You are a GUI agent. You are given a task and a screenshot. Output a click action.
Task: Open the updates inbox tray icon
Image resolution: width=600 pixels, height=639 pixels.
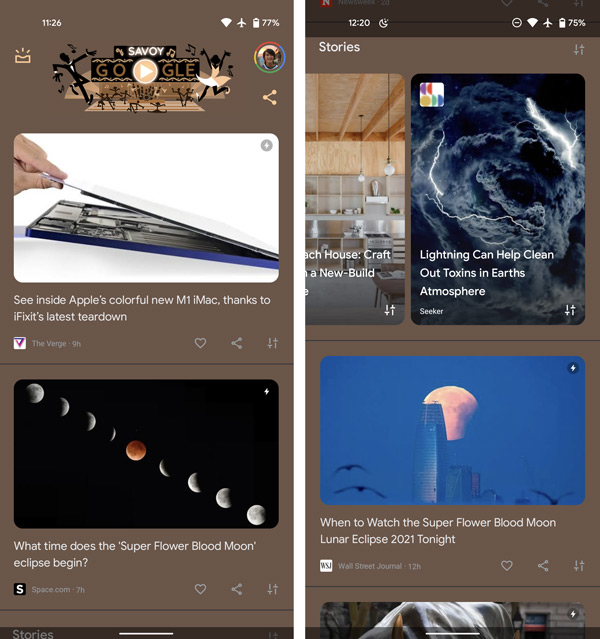(x=23, y=56)
